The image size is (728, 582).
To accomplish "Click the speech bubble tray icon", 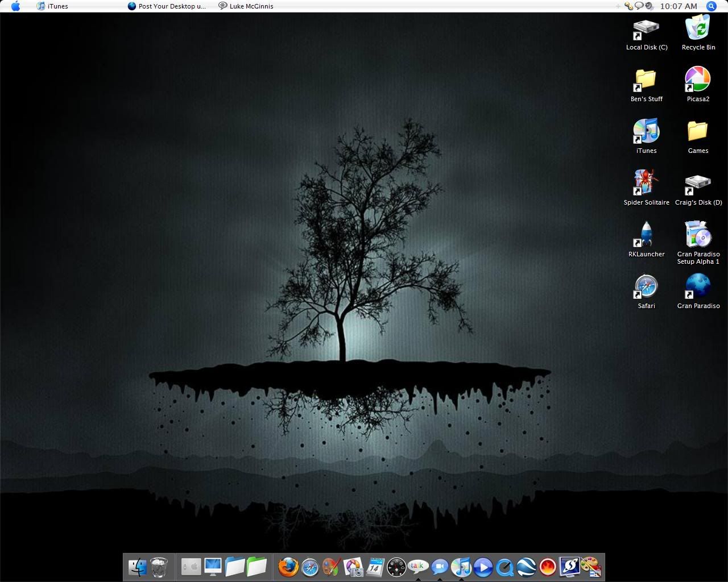I will coord(639,6).
